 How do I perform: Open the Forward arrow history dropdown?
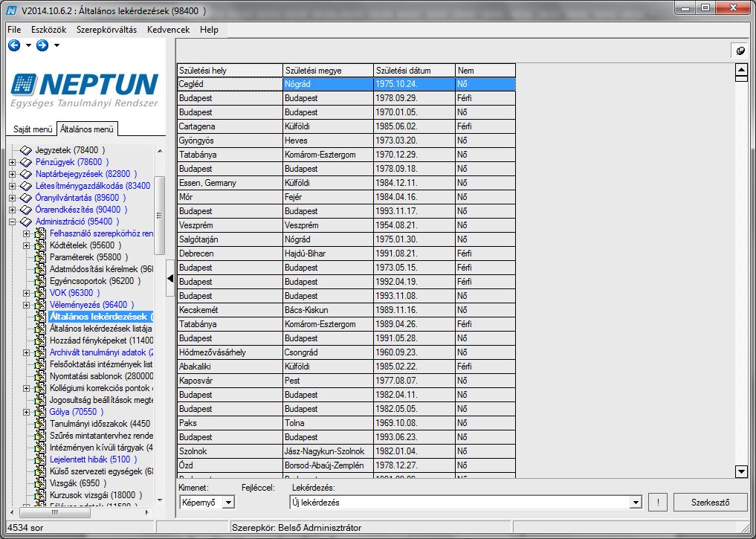[56, 45]
